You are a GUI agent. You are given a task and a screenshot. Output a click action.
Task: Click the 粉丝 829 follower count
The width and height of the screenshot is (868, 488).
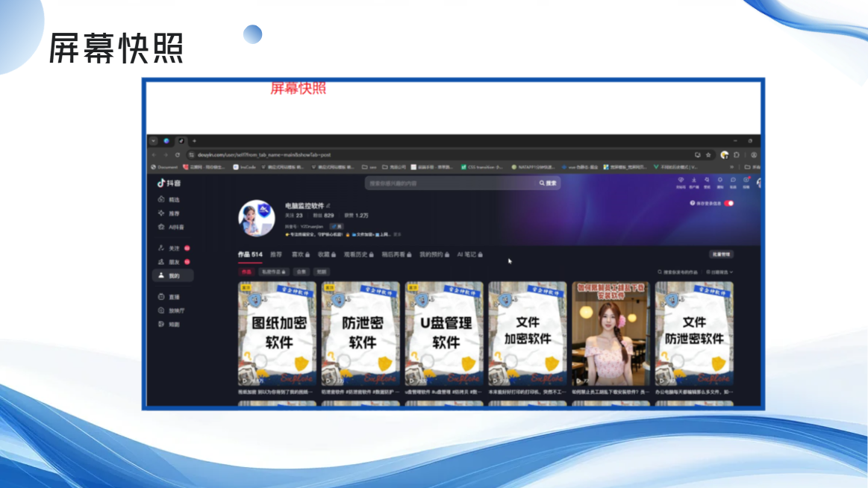point(323,215)
